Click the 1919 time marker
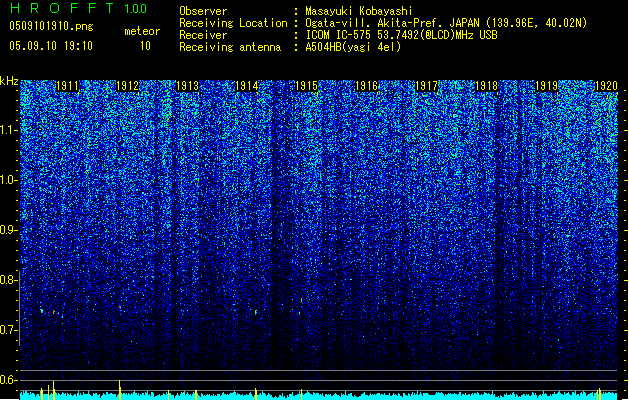This screenshot has height=400, width=629. pos(546,86)
